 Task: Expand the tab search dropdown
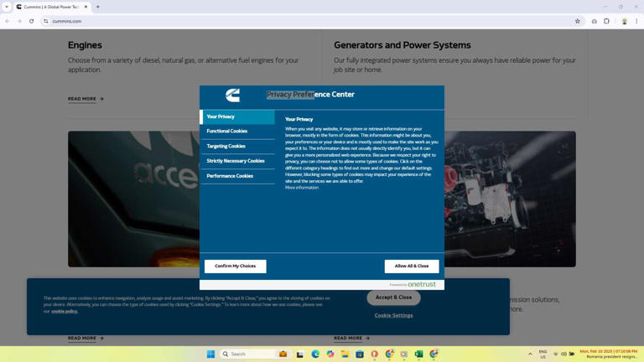[7, 7]
